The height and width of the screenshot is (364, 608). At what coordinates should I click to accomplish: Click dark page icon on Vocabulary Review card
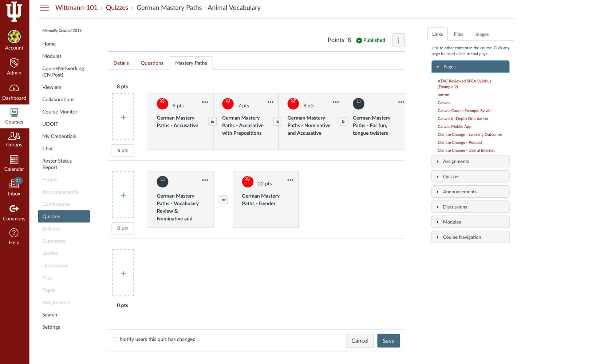162,182
